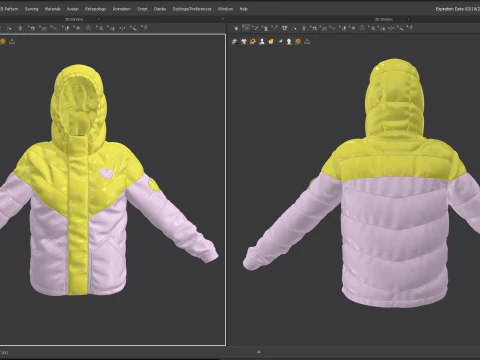Image resolution: width=480 pixels, height=360 pixels.
Task: Select the heart graphic on the jacket front
Action: tap(106, 173)
